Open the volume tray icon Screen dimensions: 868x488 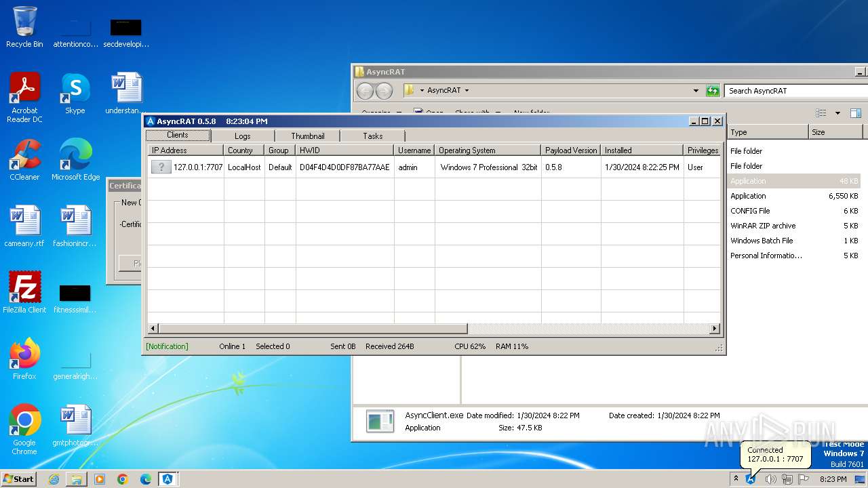(770, 479)
